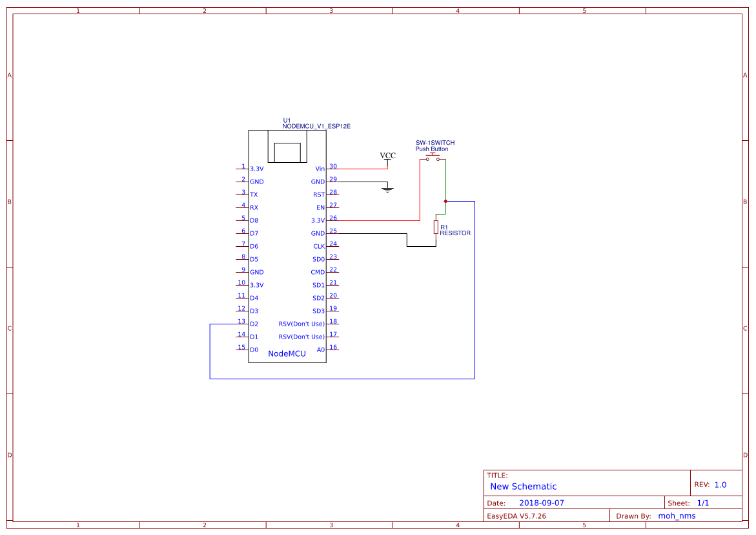Select the TX pin label
This screenshot has width=756, height=535.
[254, 195]
